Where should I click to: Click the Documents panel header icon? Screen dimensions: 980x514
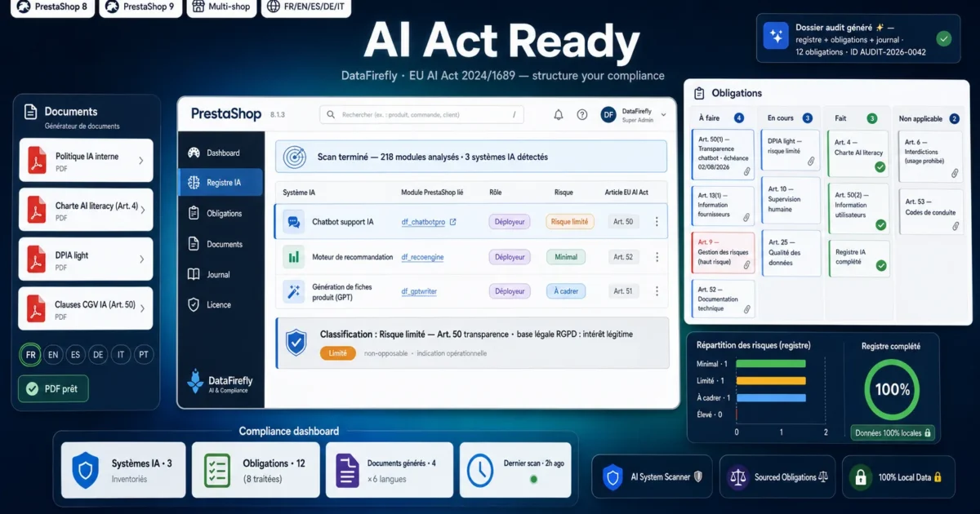coord(30,112)
